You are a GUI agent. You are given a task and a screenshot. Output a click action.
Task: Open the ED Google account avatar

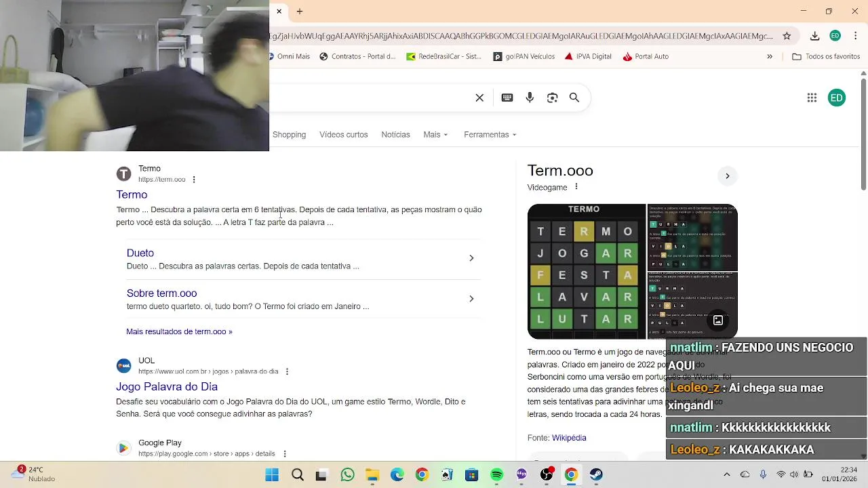click(x=837, y=98)
